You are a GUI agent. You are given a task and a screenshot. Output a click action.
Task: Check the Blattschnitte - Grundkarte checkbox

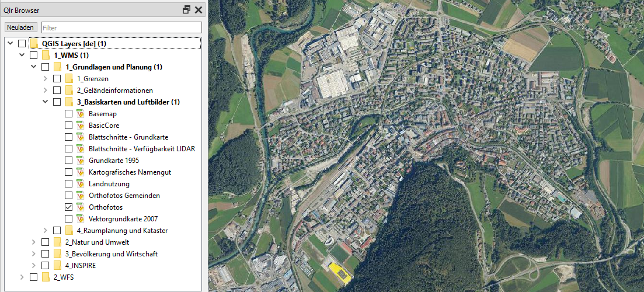click(x=68, y=137)
